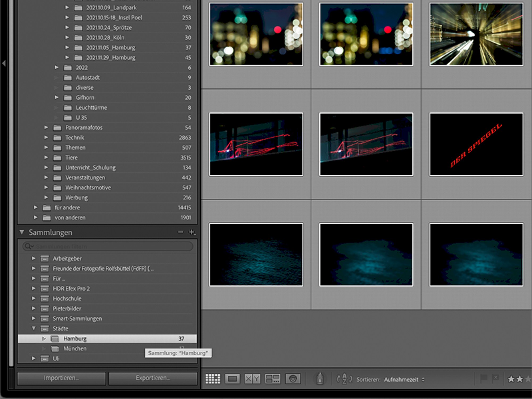Expand the Technik folder

click(46, 137)
